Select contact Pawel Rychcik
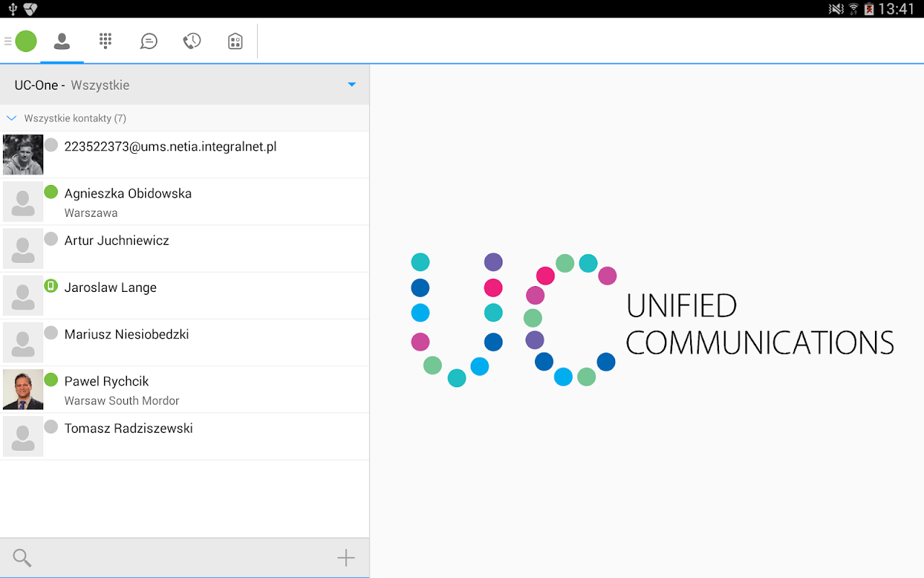The width and height of the screenshot is (924, 578). coord(185,389)
